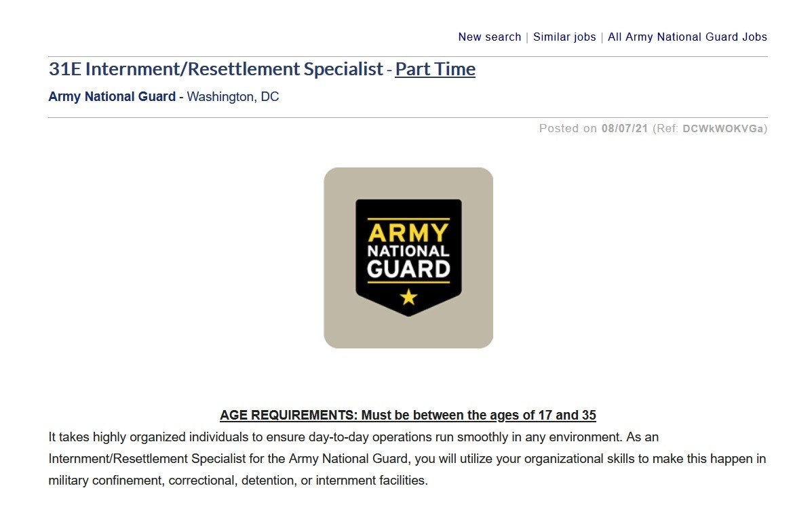The width and height of the screenshot is (812, 505).
Task: Select the bold Army National Guard employer name
Action: 112,96
